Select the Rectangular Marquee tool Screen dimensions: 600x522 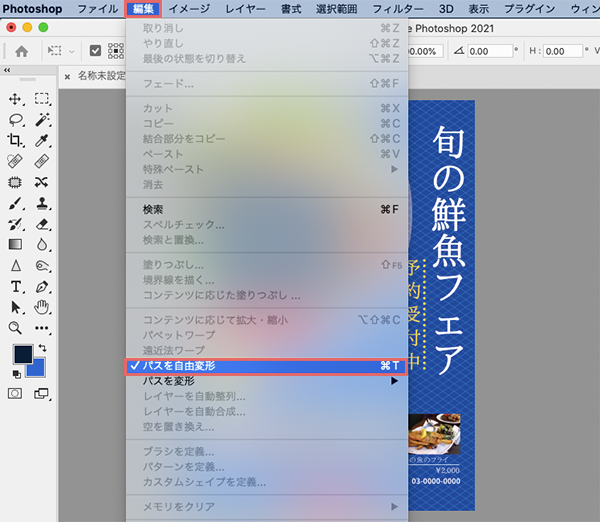(42, 99)
